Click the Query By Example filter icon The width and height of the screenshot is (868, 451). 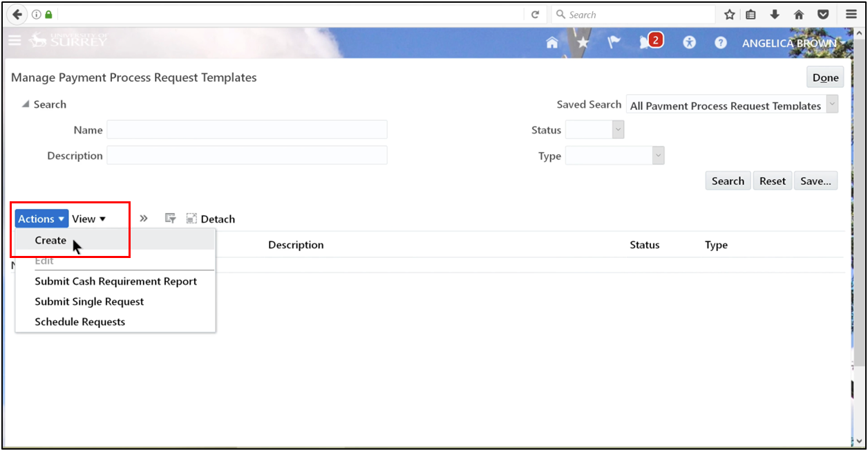170,218
